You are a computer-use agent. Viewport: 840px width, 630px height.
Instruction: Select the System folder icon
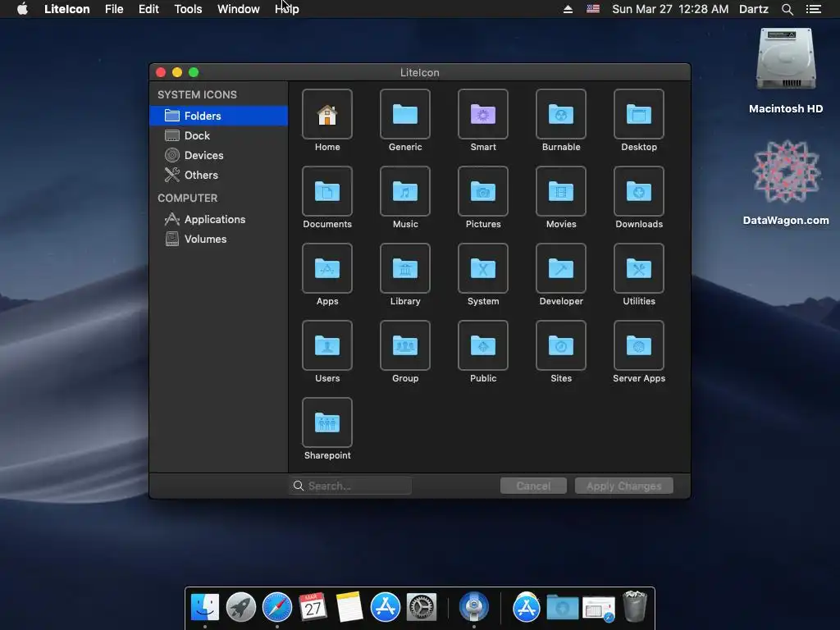482,268
